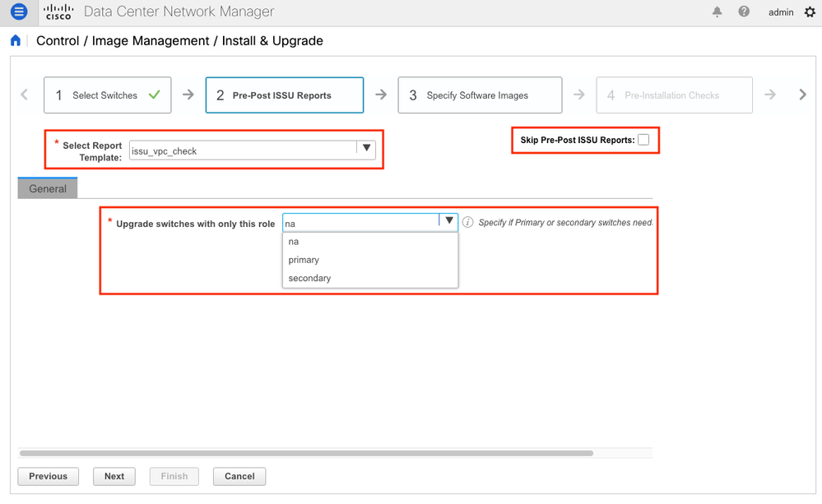
Task: Toggle the role dropdown arrow
Action: click(448, 220)
